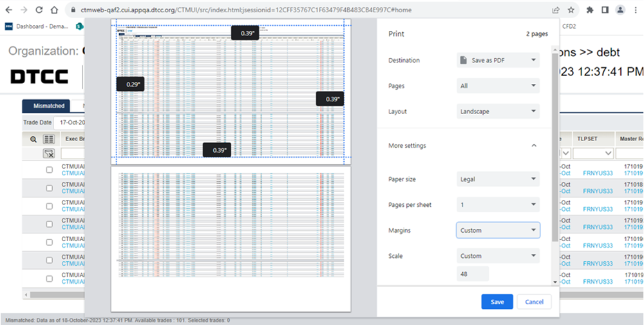Click the magnifier search icon in grid
The image size is (644, 325).
pos(33,139)
